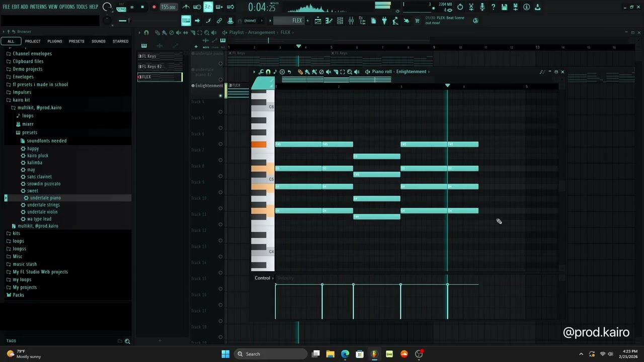Open the PATTERNS menu
The image size is (644, 362).
pos(38,7)
